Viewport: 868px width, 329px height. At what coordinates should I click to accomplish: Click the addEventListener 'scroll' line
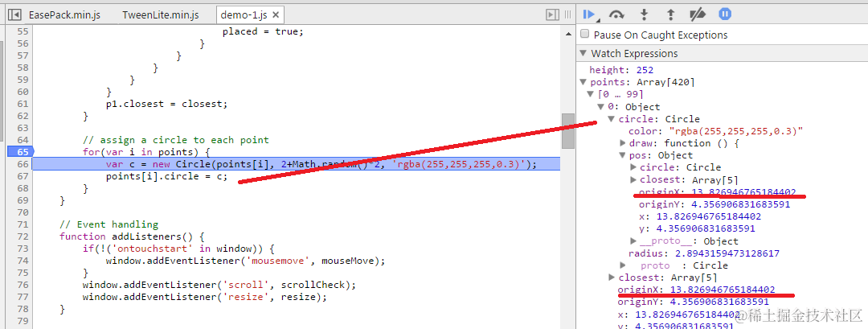pyautogui.click(x=219, y=285)
